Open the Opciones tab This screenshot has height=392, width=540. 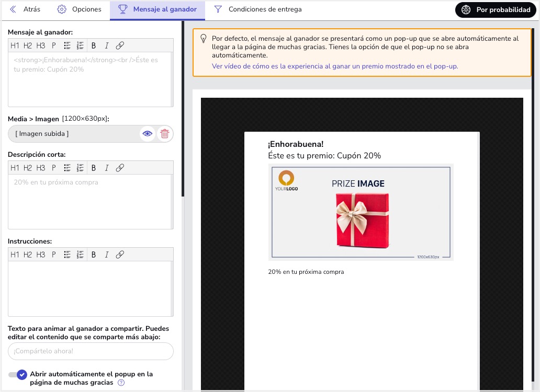point(79,9)
